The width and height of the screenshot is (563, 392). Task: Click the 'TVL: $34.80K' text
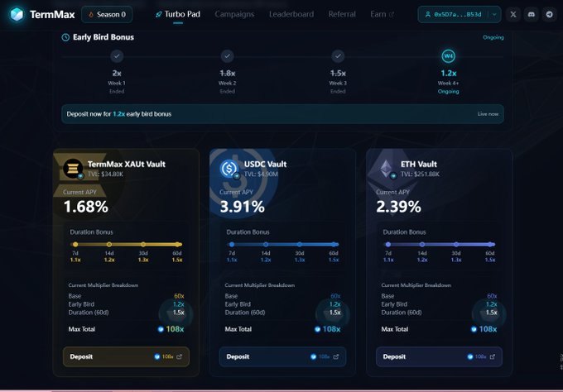pos(105,174)
